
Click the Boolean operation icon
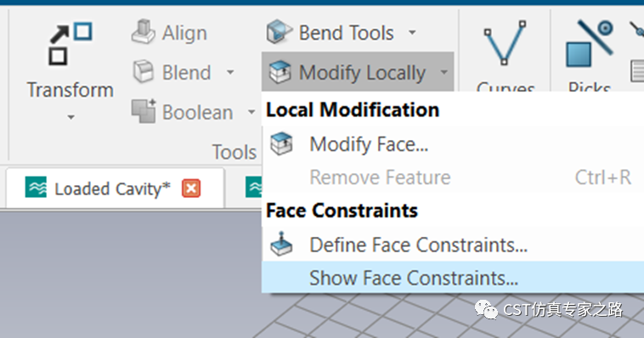coord(144,111)
